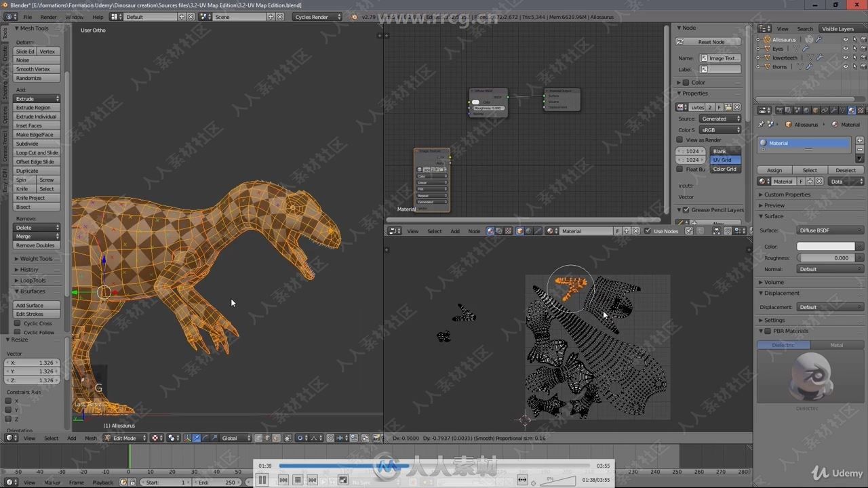Open image file folder icon in node properties
Image resolution: width=868 pixels, height=488 pixels.
728,107
